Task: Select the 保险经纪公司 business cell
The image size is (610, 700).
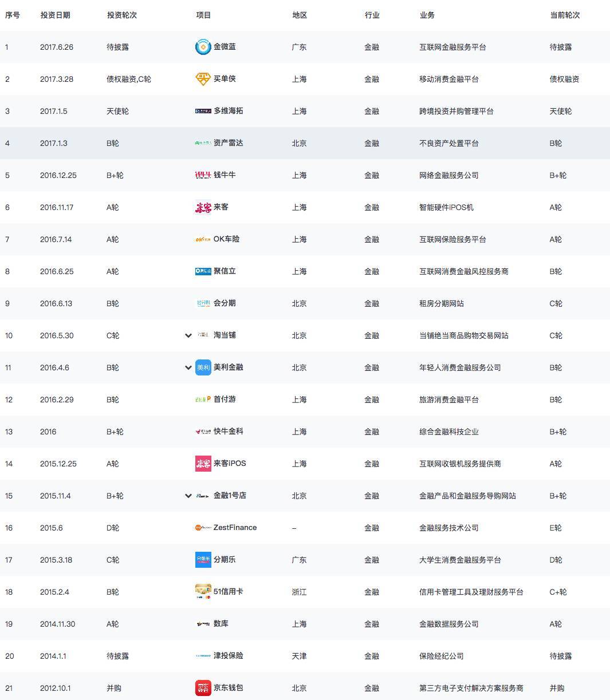Action: pyautogui.click(x=442, y=656)
